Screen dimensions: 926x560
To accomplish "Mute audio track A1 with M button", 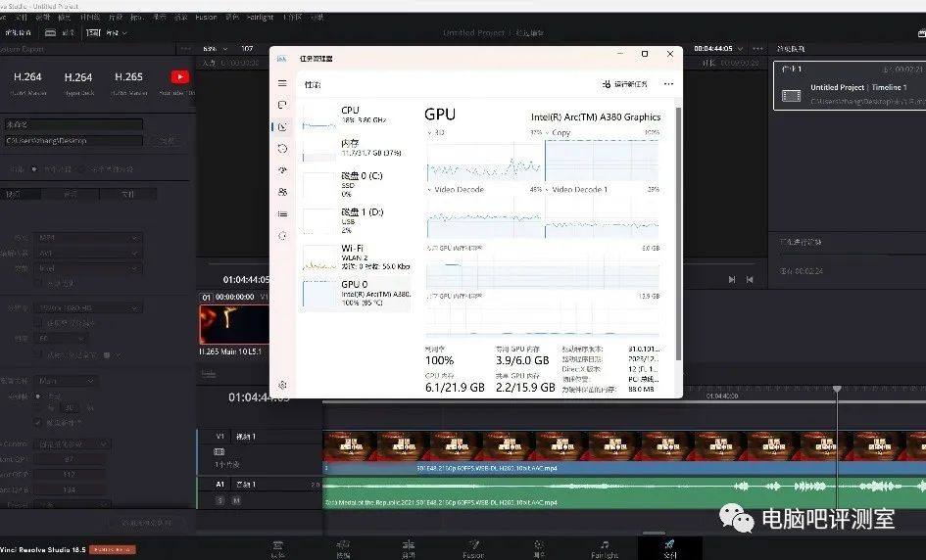I will pyautogui.click(x=236, y=500).
